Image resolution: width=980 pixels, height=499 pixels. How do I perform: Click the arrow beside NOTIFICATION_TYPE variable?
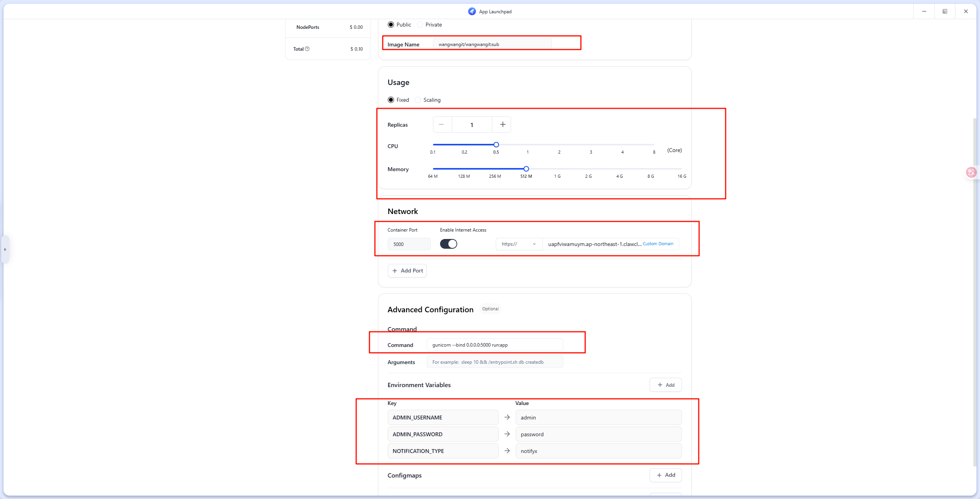point(507,451)
